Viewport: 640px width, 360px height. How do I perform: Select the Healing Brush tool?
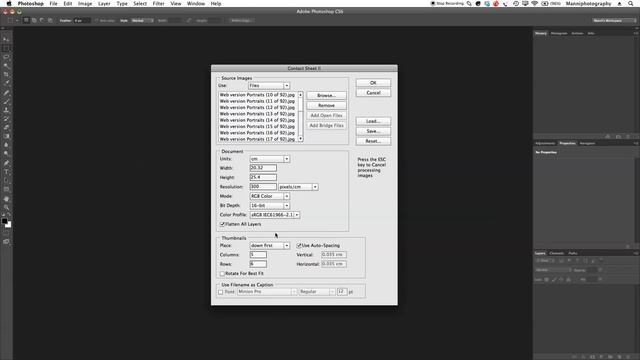pyautogui.click(x=6, y=93)
